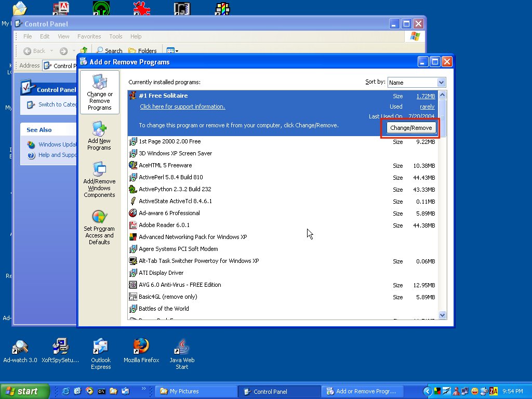Launch Internet Explorer from Quick Launch
Viewport: 532px width, 399px height.
[66, 391]
